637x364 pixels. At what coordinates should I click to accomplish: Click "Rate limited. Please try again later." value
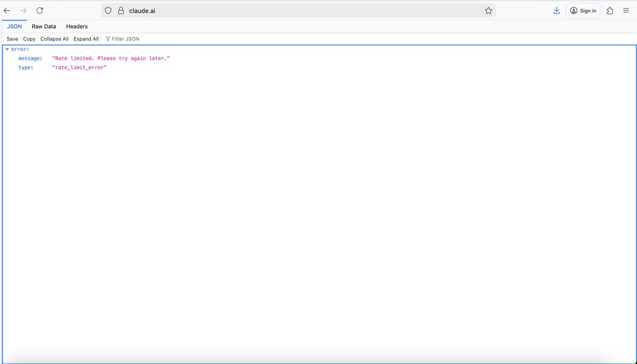111,58
